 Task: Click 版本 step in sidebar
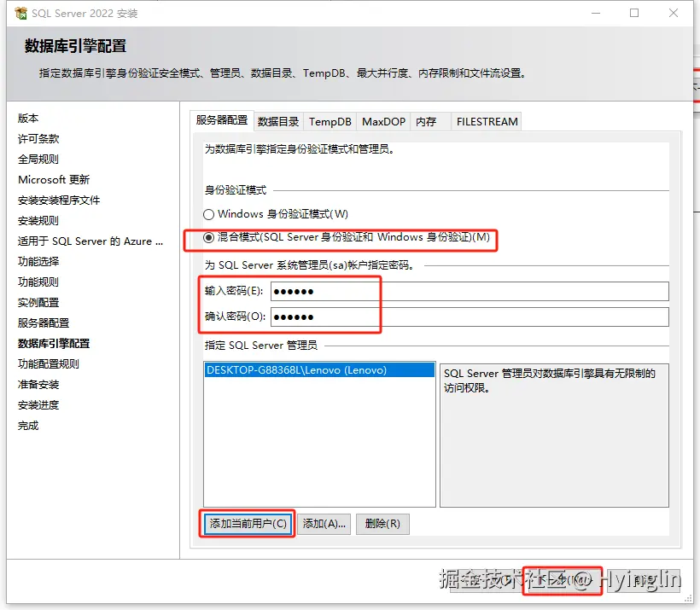point(28,119)
